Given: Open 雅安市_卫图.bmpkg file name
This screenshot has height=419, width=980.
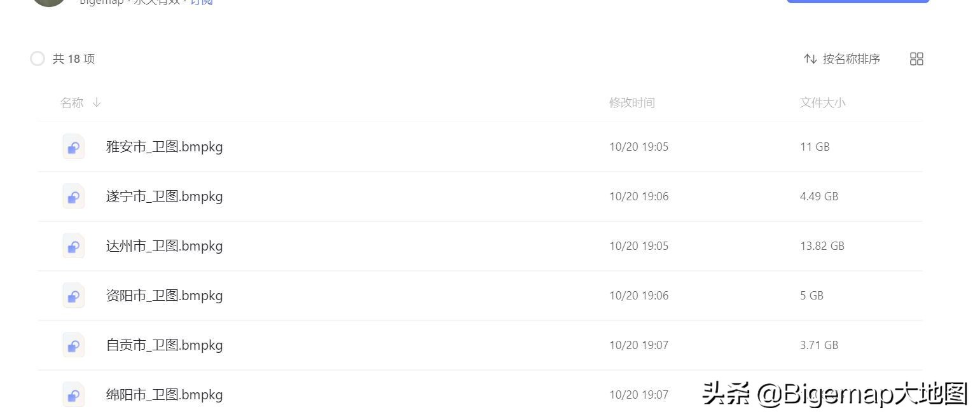Looking at the screenshot, I should click(164, 147).
